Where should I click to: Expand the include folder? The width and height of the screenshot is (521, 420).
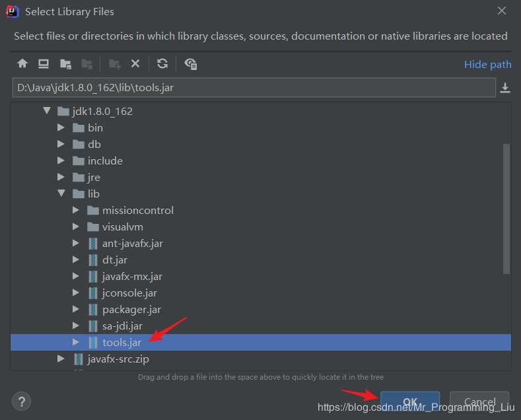pos(61,160)
